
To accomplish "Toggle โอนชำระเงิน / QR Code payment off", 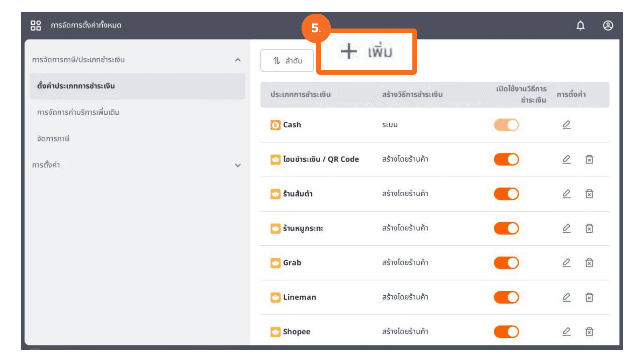I will click(506, 160).
